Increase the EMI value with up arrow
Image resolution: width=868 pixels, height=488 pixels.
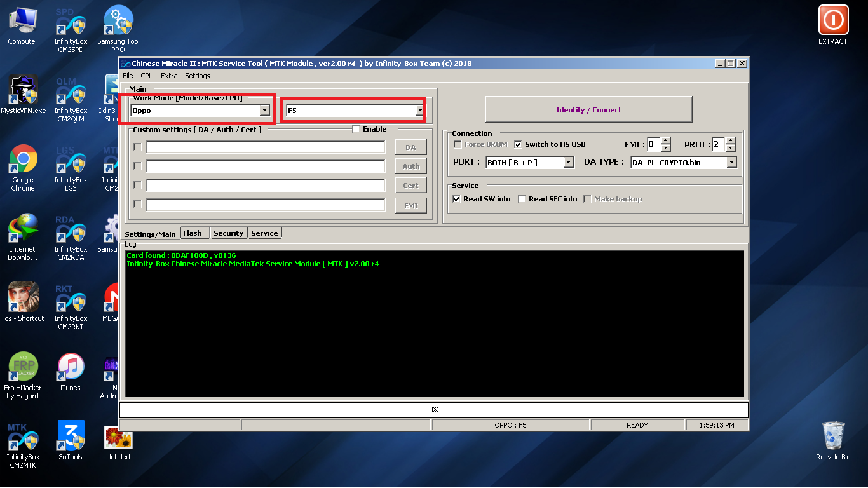tap(666, 141)
